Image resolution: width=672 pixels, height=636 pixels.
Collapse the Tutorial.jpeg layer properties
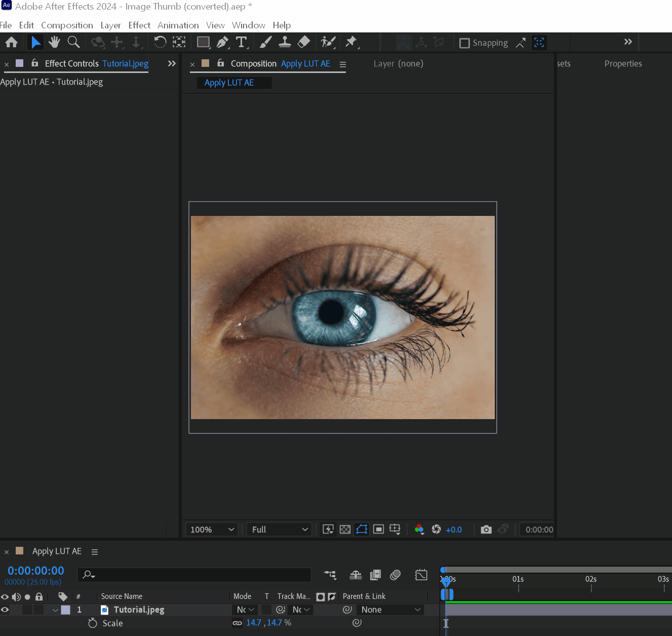coord(55,610)
